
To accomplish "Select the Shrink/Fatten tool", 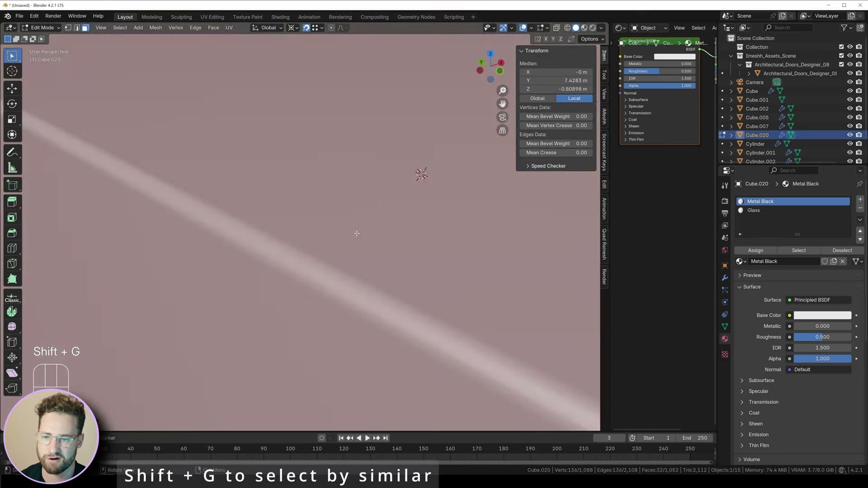I will (x=12, y=357).
